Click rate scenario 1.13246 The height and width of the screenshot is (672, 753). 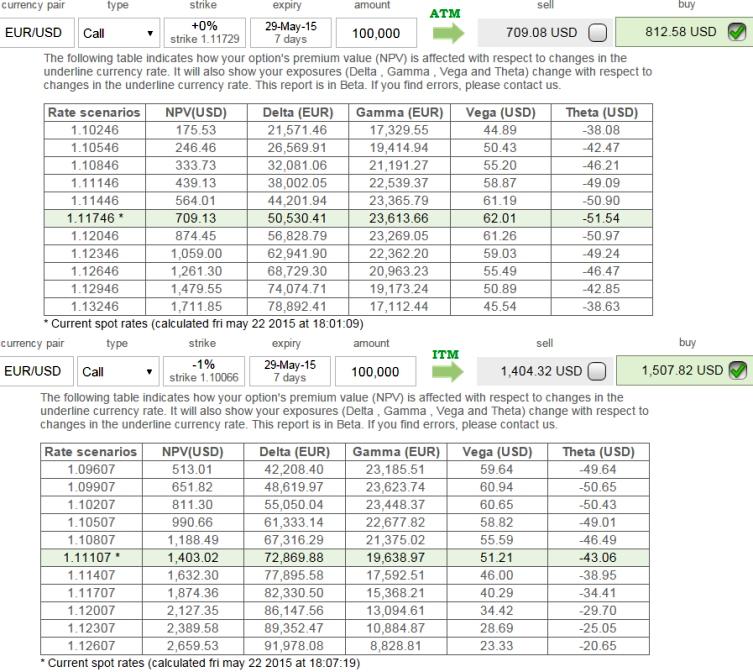tap(95, 306)
